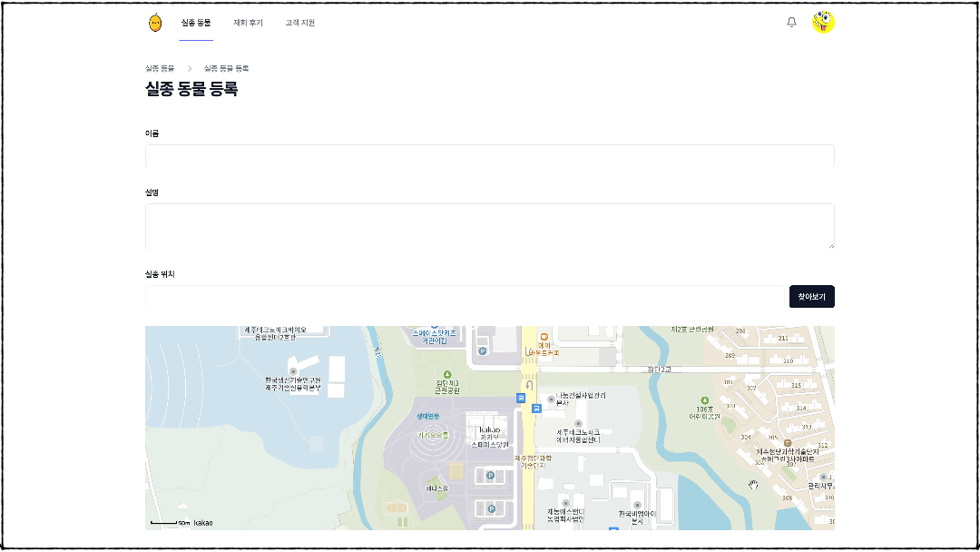Click the cafe marker on the map
Screen dimensions: 980x552
pyautogui.click(x=544, y=337)
